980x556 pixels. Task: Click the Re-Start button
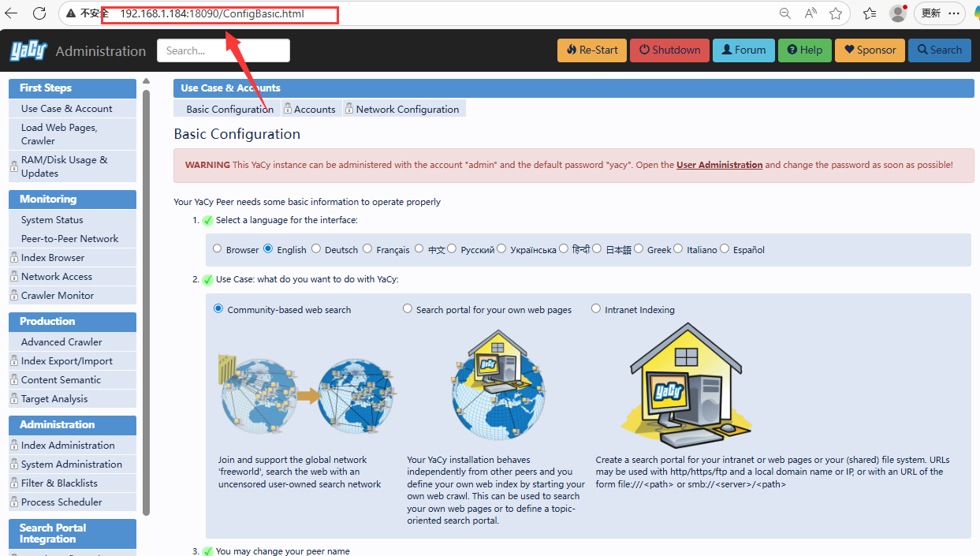tap(591, 50)
